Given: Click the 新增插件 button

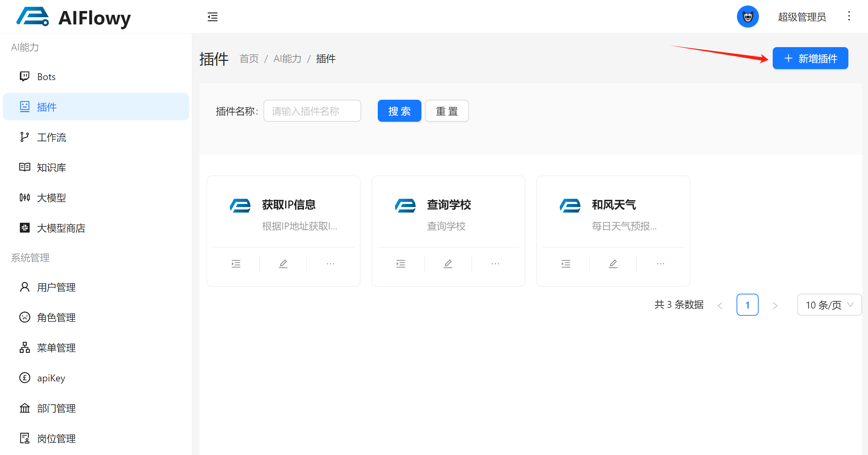Looking at the screenshot, I should pos(810,58).
